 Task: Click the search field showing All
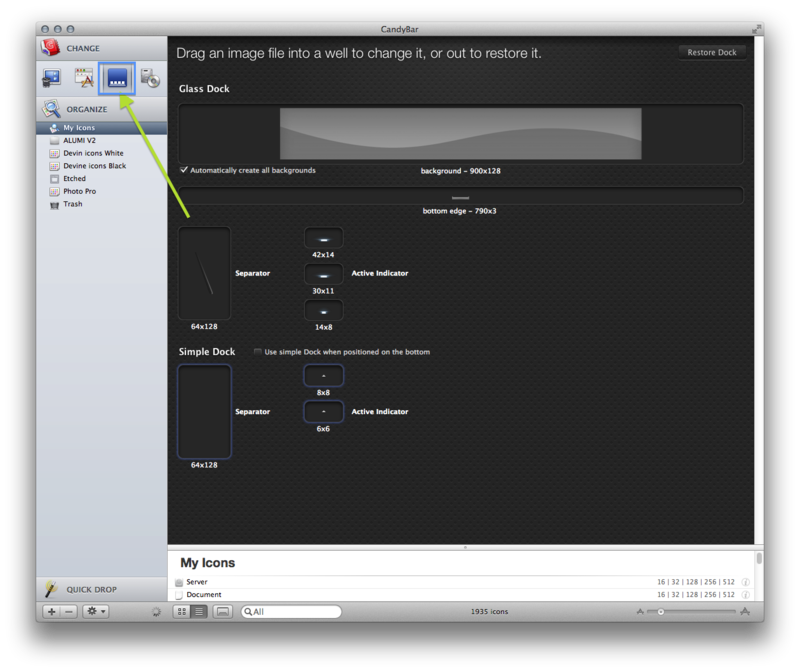pyautogui.click(x=291, y=611)
